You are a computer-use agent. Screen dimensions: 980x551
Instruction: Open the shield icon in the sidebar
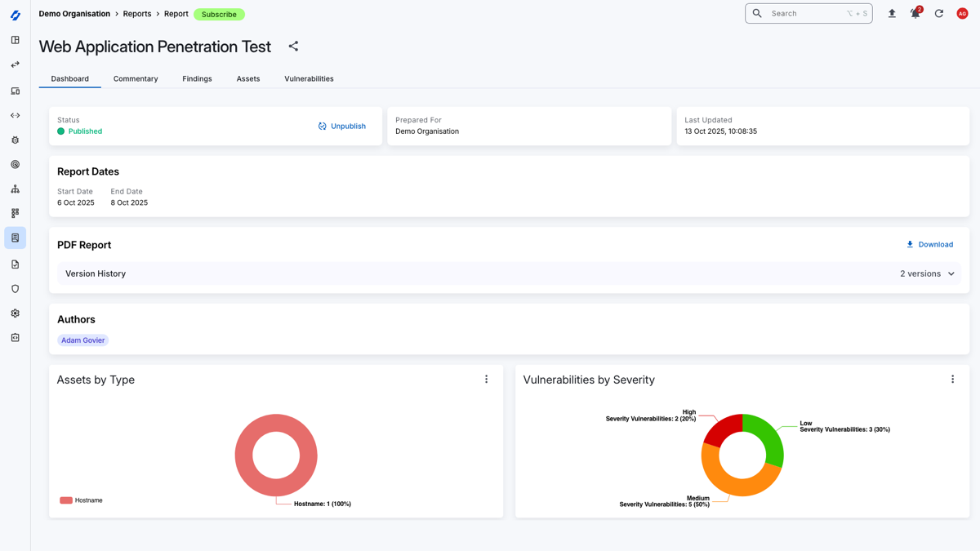point(16,289)
